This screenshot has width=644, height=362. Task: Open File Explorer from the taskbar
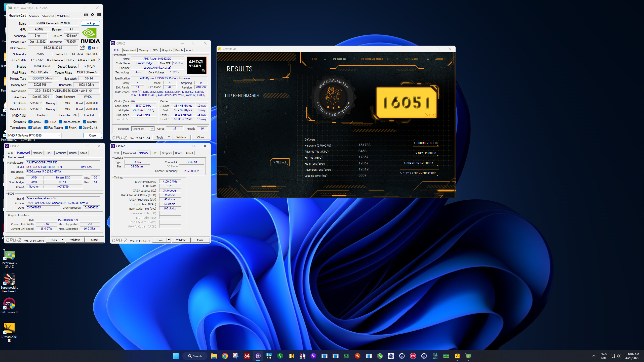point(214,356)
